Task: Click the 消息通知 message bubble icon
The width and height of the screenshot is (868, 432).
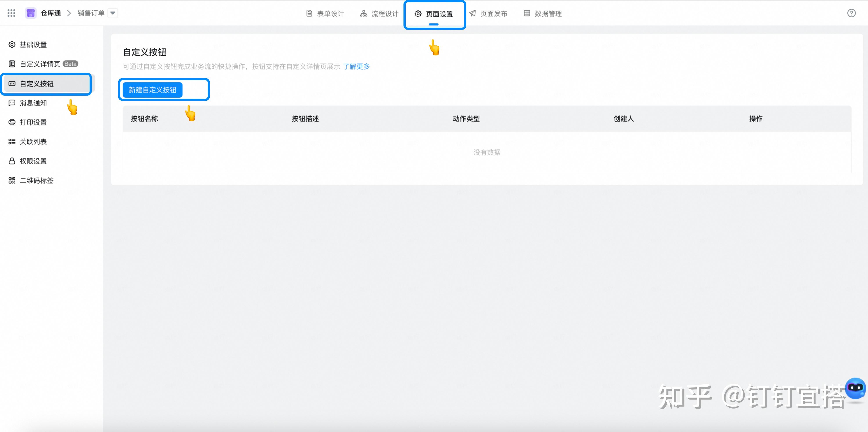Action: tap(12, 103)
